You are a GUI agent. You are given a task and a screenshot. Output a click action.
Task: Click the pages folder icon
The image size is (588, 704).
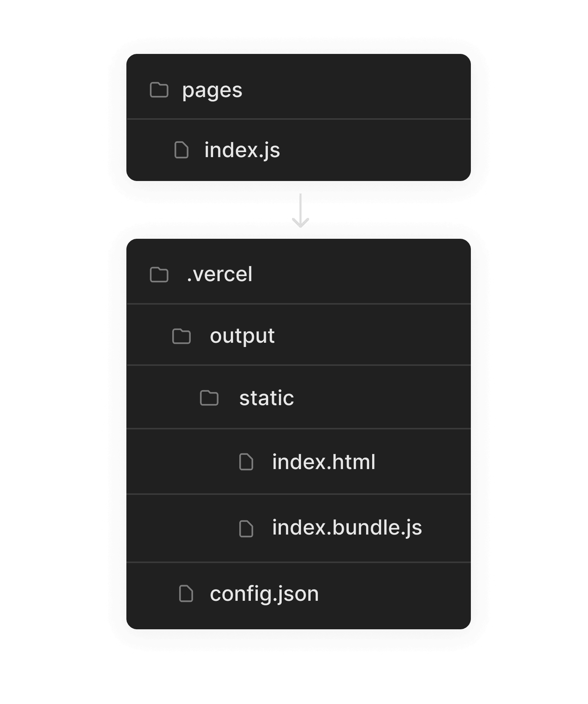coord(159,90)
